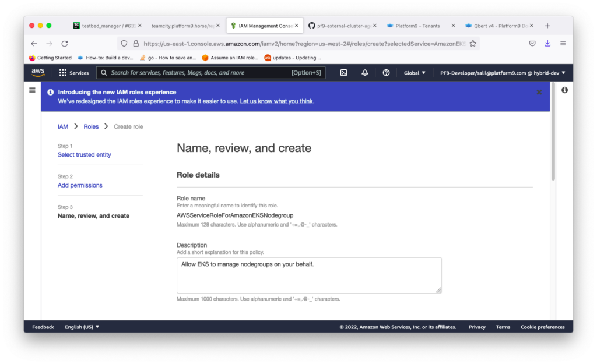The image size is (597, 364).
Task: Open the browser downloads icon
Action: point(547,43)
